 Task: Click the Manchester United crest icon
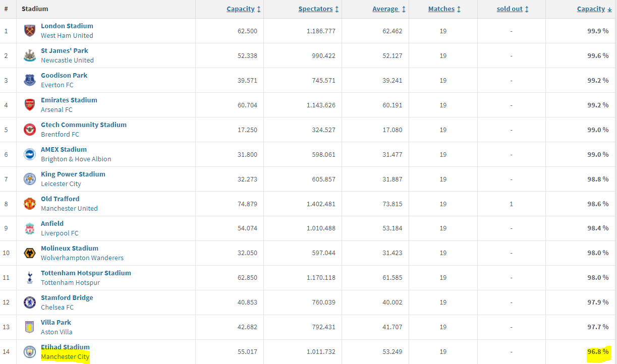click(x=30, y=204)
